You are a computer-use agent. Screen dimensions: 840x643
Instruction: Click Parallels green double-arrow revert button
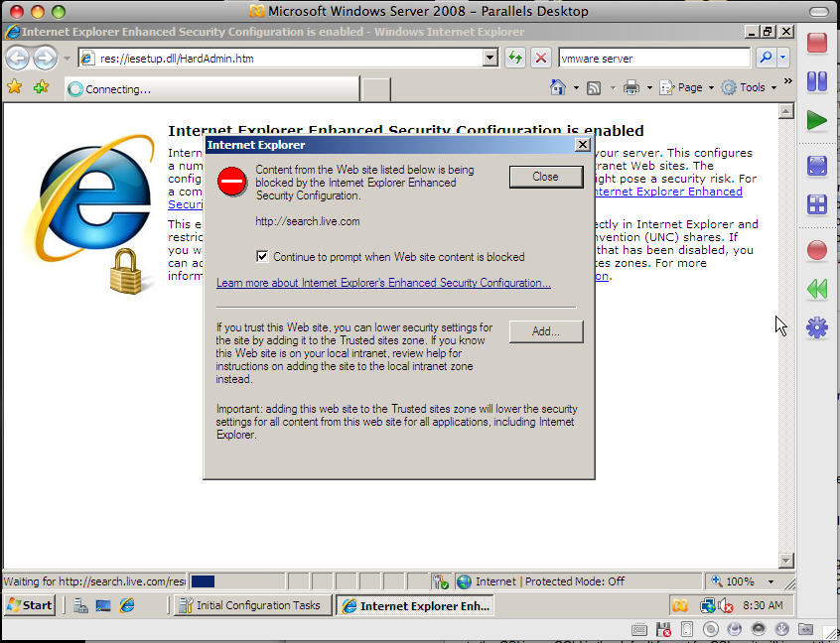point(817,289)
